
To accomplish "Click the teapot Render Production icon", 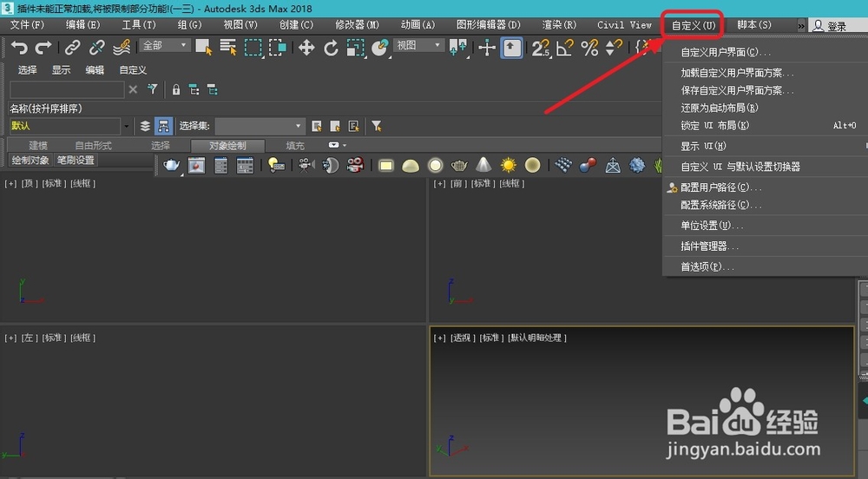I will coord(172,166).
